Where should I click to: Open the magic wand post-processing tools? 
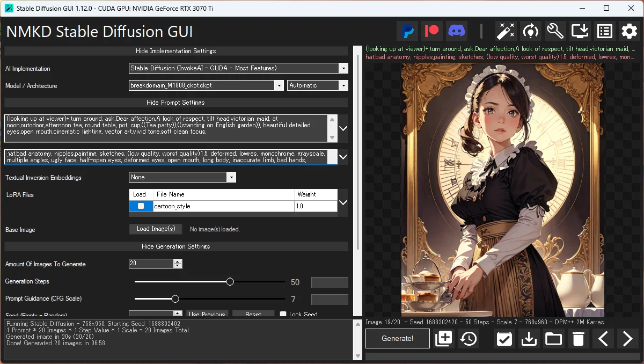tap(506, 31)
